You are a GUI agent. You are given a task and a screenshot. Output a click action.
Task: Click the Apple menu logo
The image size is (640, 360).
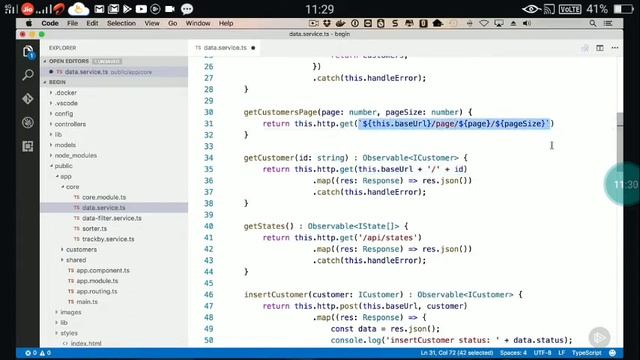tap(29, 23)
